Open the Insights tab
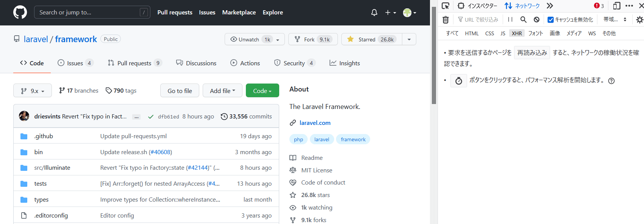Image resolution: width=644 pixels, height=224 pixels. 345,63
